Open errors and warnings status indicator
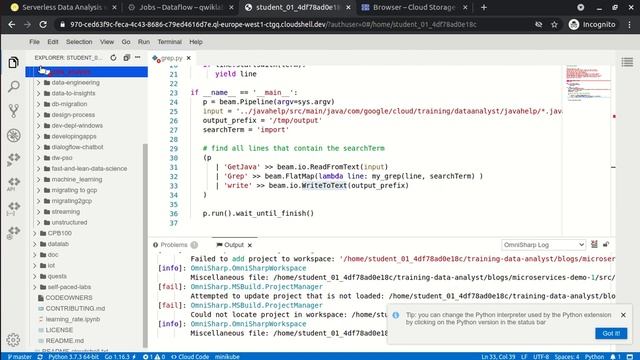 click(x=154, y=356)
